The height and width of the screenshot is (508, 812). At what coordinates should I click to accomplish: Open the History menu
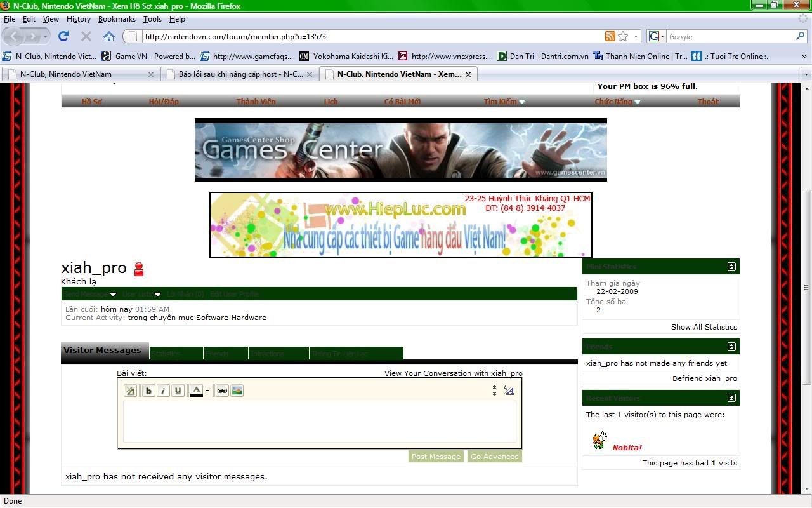78,19
